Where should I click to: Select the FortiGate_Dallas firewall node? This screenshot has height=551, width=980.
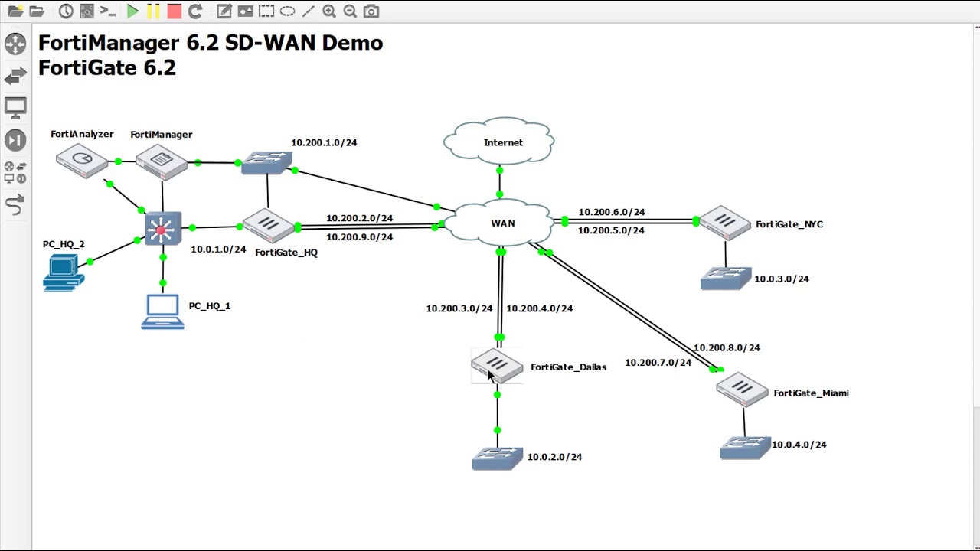coord(497,366)
